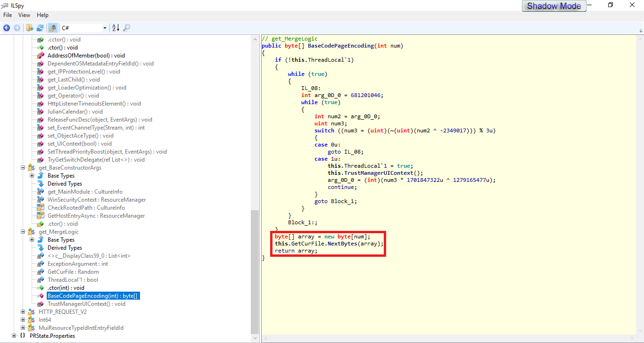Collapse the get_MergeLogic class node

click(23, 232)
